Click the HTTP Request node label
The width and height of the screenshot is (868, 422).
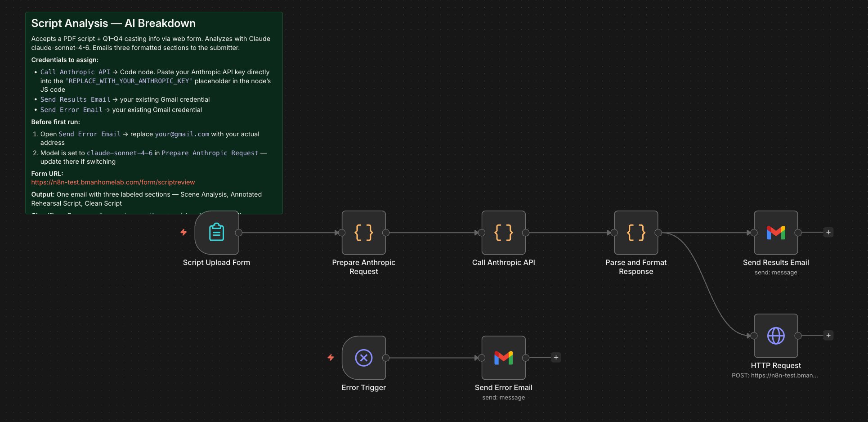click(x=776, y=365)
